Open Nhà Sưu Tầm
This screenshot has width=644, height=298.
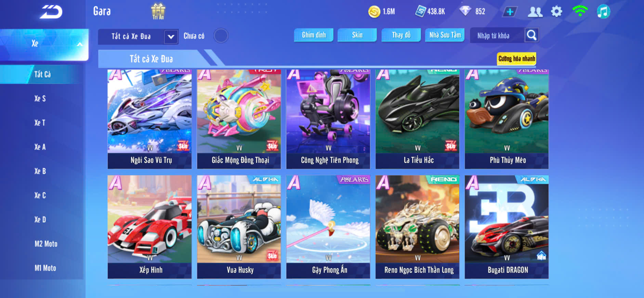(445, 35)
